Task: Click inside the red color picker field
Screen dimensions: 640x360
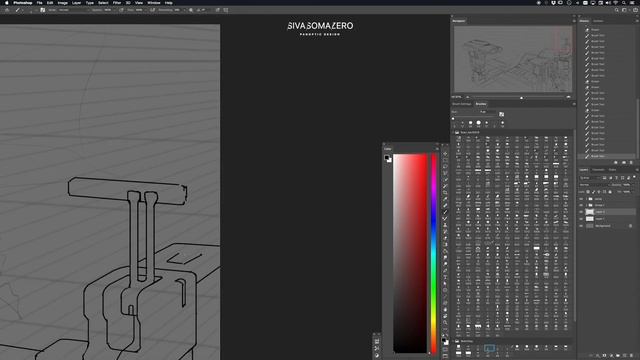Action: (410, 253)
